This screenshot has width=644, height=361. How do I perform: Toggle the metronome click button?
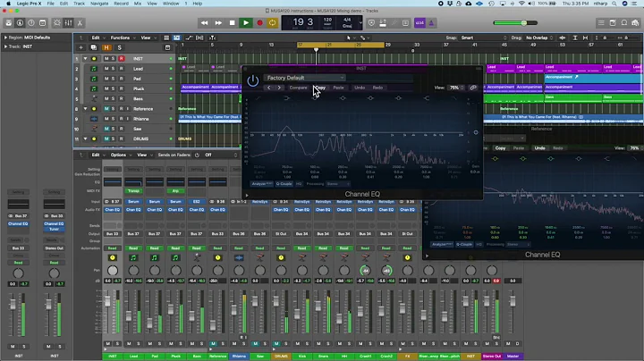pos(431,23)
